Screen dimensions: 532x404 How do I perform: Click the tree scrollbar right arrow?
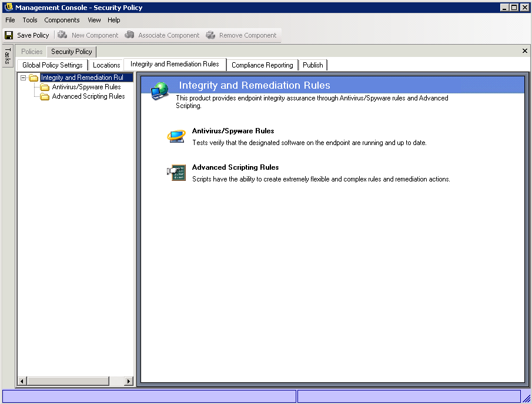pyautogui.click(x=129, y=381)
